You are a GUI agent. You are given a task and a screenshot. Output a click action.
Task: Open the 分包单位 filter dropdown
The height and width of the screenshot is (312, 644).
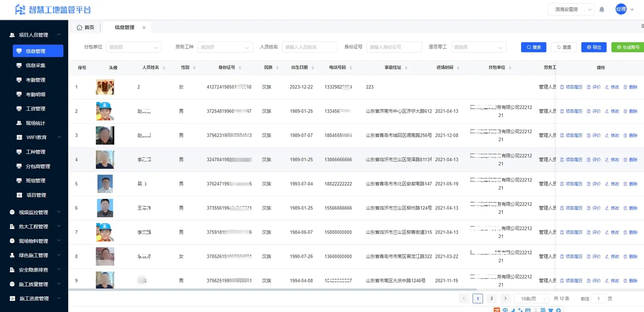click(x=134, y=47)
